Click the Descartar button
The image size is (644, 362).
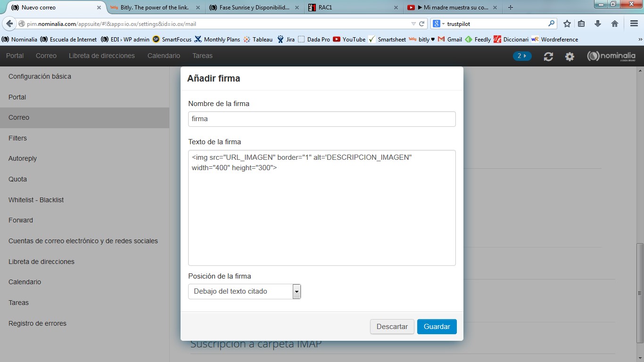point(392,327)
